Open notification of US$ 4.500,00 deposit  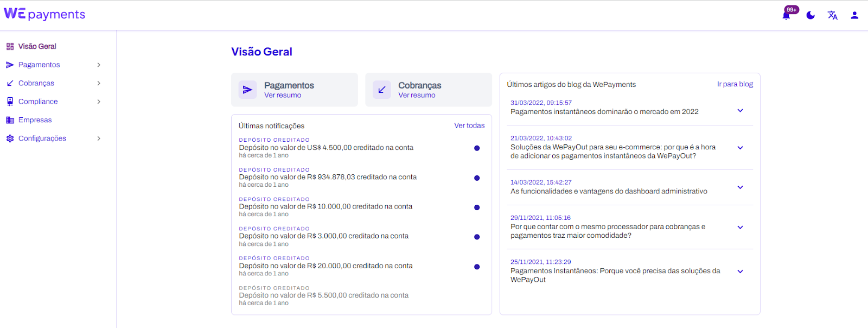click(x=326, y=148)
